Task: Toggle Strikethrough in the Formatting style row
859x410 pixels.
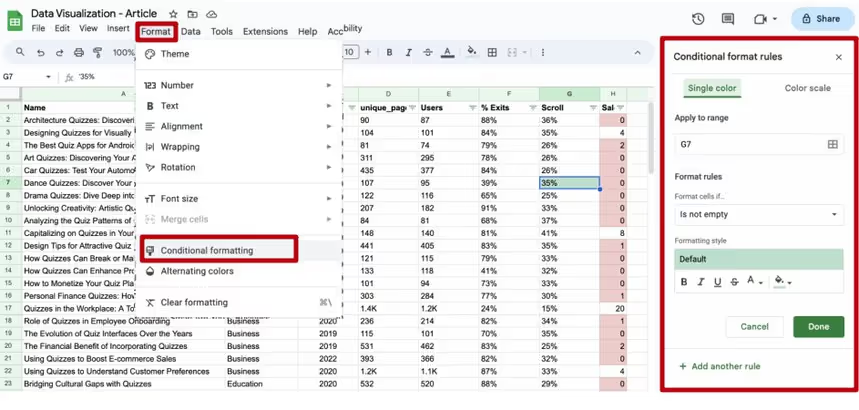Action: [x=735, y=282]
